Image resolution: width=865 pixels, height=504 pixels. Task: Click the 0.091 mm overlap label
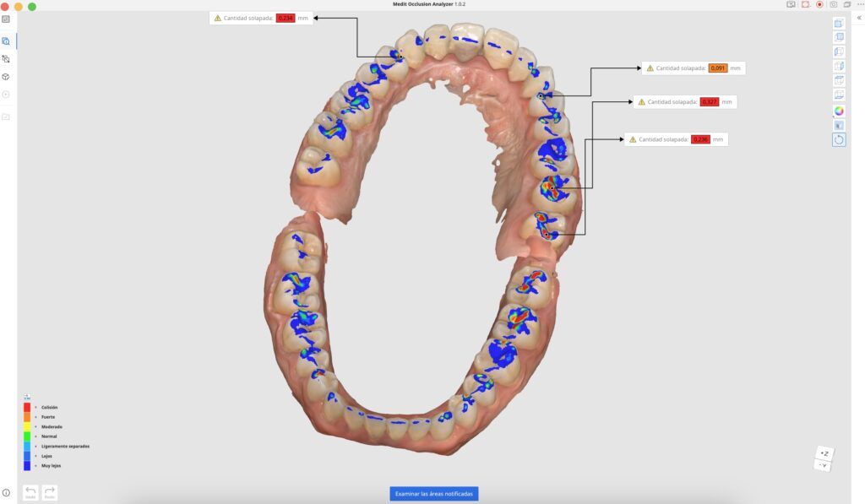point(694,68)
